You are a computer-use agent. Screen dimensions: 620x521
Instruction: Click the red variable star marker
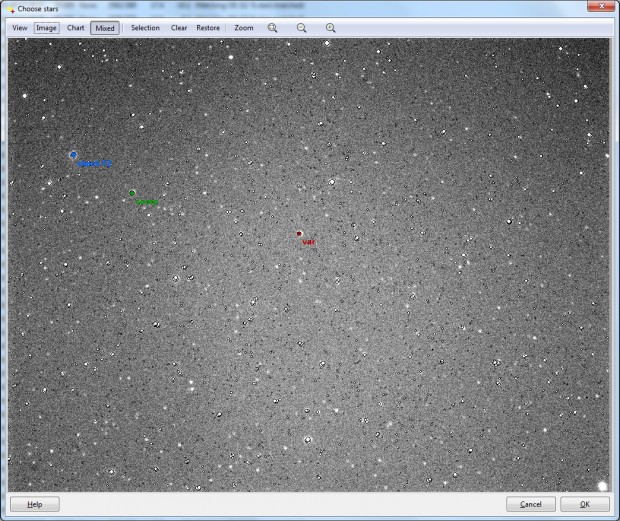pos(299,234)
